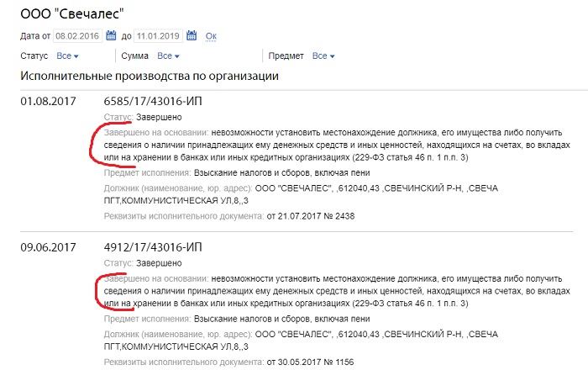Apply date range with the Ок link
This screenshot has width=588, height=370.
click(x=211, y=36)
